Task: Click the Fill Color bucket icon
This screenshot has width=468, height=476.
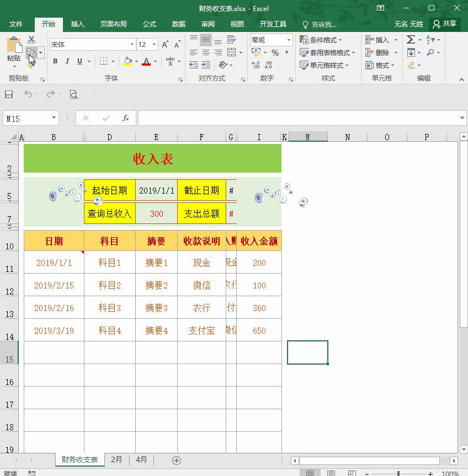Action: pyautogui.click(x=127, y=61)
